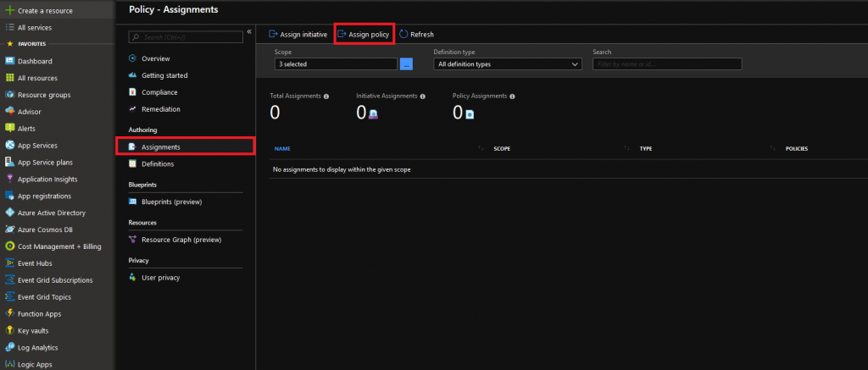Open the Azure Cosmos DB icon
This screenshot has height=370, width=868.
(x=9, y=229)
